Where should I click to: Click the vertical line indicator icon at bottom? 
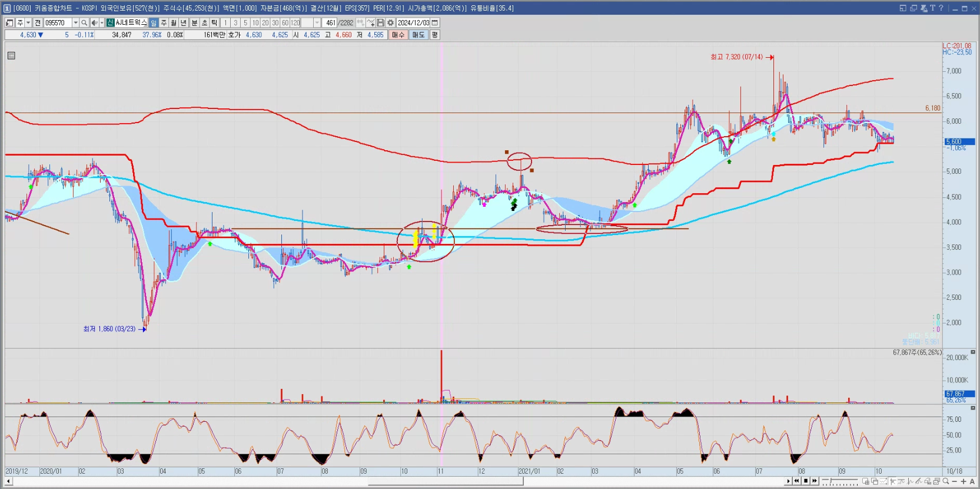tap(910, 481)
